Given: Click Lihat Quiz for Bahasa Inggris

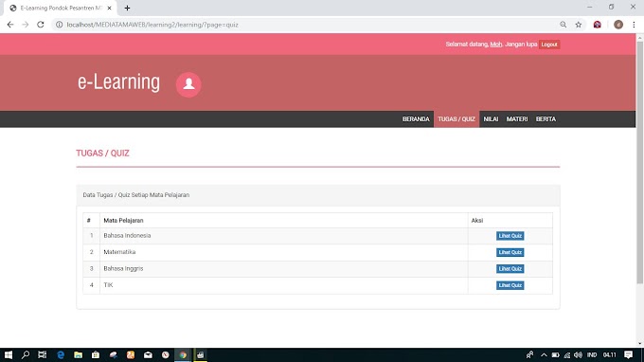Looking at the screenshot, I should click(510, 269).
